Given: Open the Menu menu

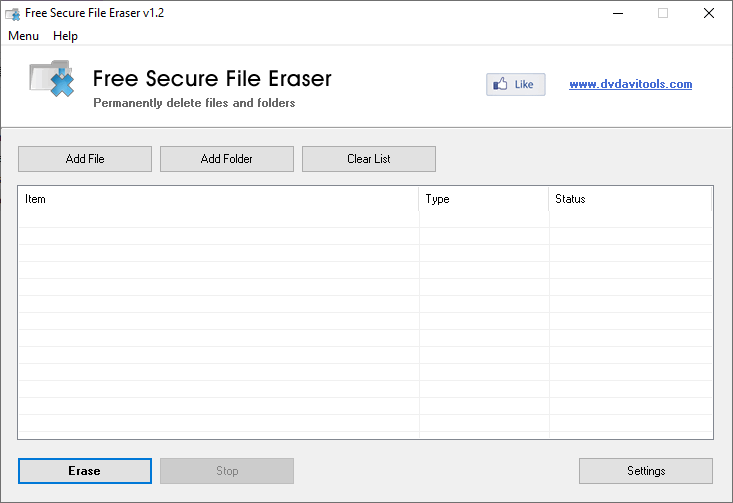Looking at the screenshot, I should click(23, 36).
